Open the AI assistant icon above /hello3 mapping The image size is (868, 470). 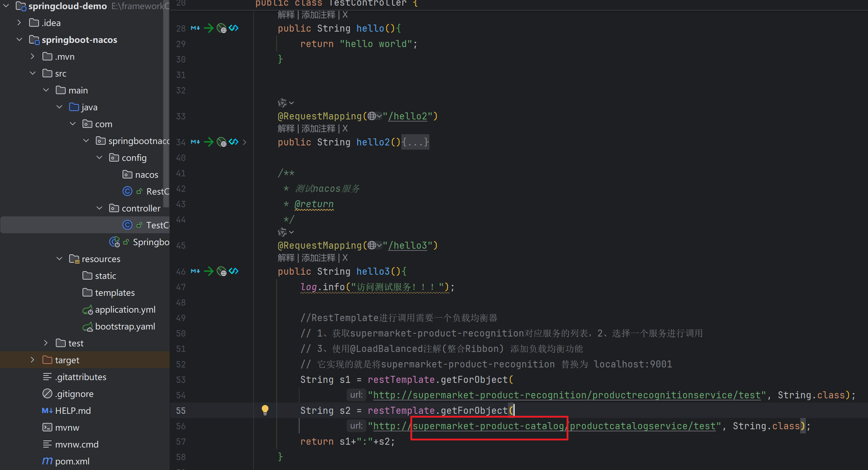[x=282, y=232]
